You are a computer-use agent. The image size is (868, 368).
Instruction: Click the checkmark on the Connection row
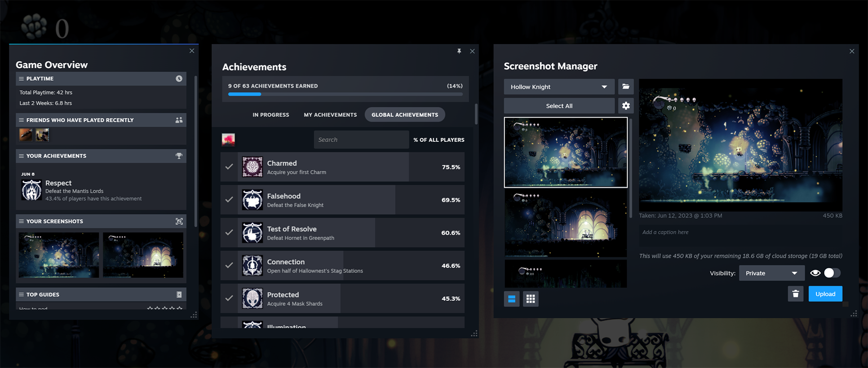[229, 266]
